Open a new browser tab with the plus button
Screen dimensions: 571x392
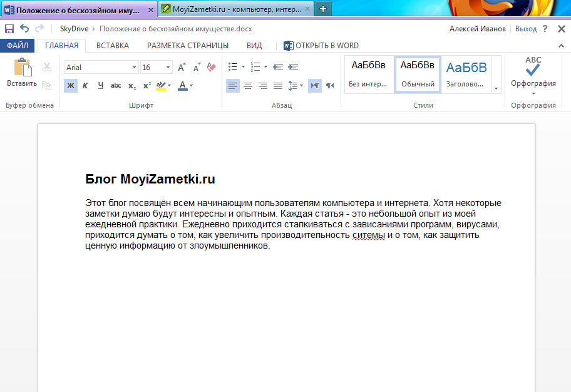click(x=323, y=9)
